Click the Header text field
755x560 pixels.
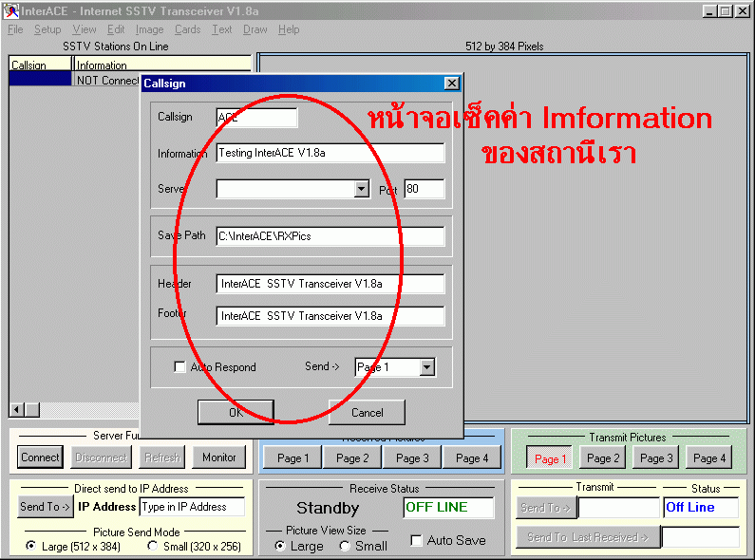tap(330, 284)
